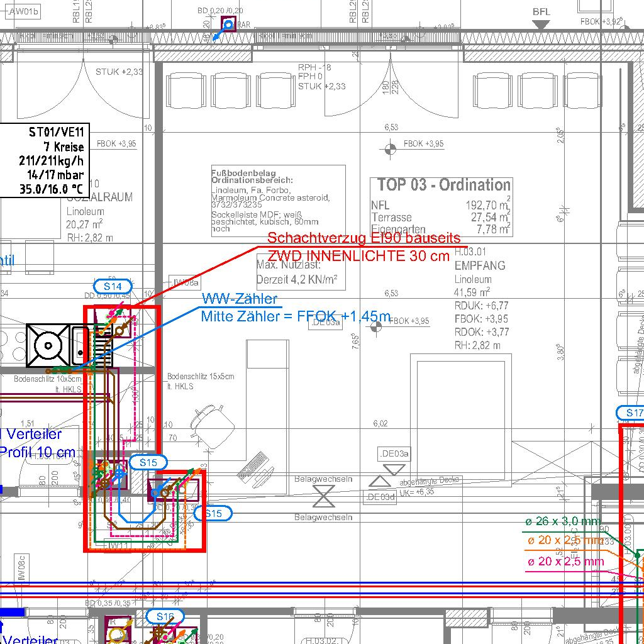Click the 'Bodenschlitz 10x5cm' note

pos(48,379)
